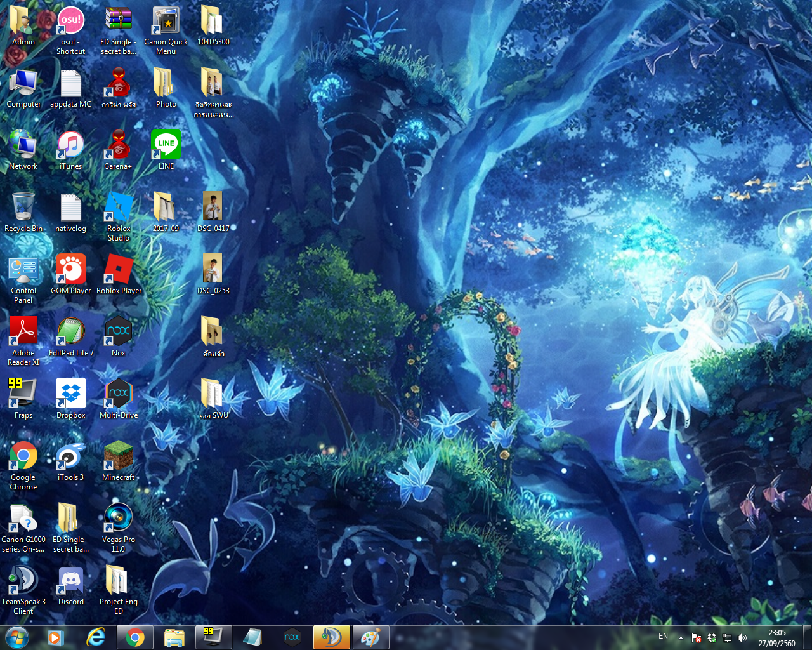812x650 pixels.
Task: Select the Control Panel desktop icon
Action: click(23, 279)
